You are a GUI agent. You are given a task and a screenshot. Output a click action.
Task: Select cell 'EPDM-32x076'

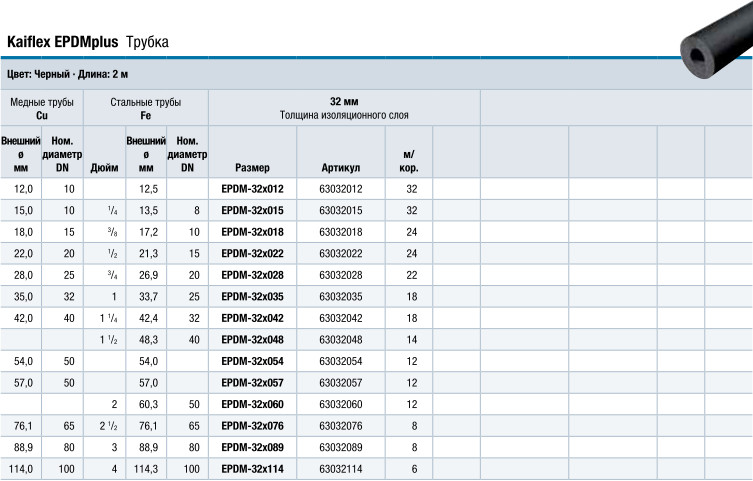252,426
